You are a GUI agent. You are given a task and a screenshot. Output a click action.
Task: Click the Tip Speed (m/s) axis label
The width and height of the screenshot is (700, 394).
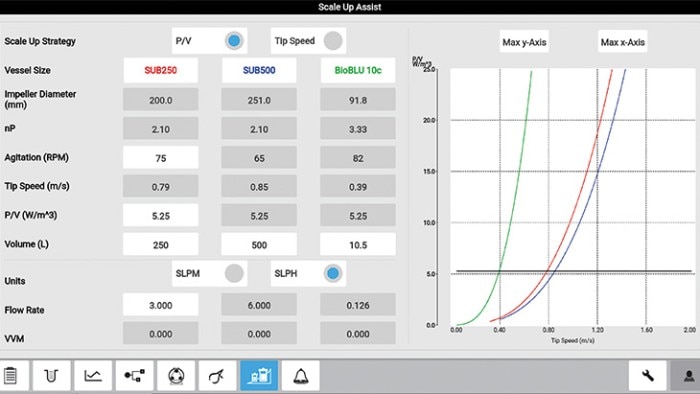pos(572,340)
